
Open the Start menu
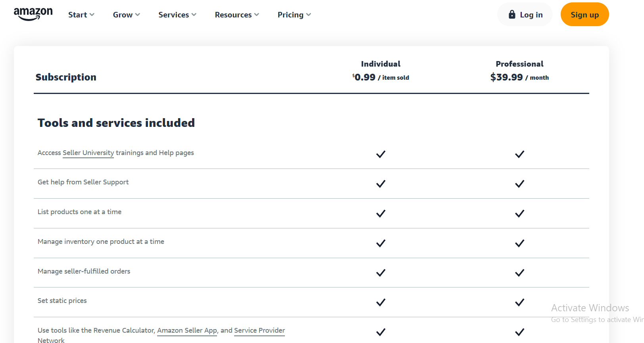[x=81, y=15]
